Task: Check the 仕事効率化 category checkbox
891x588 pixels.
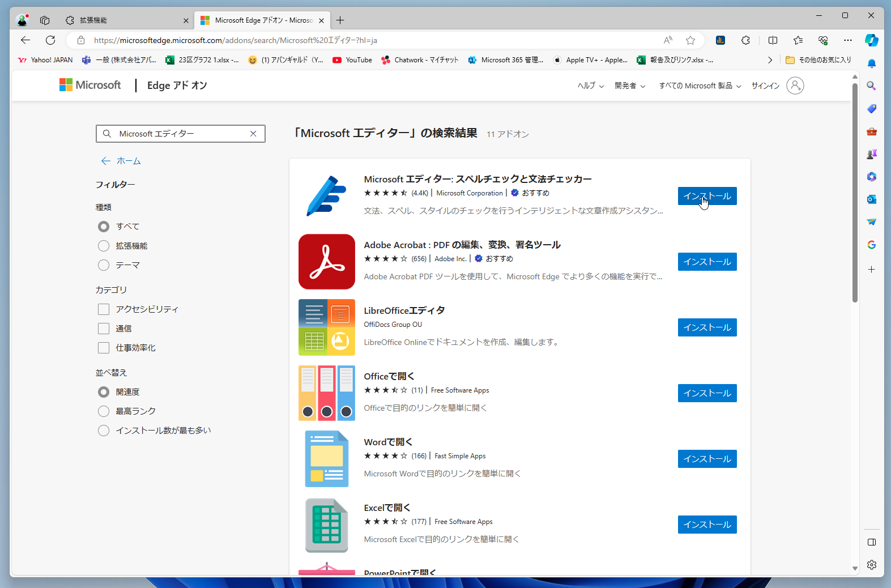Action: 104,348
